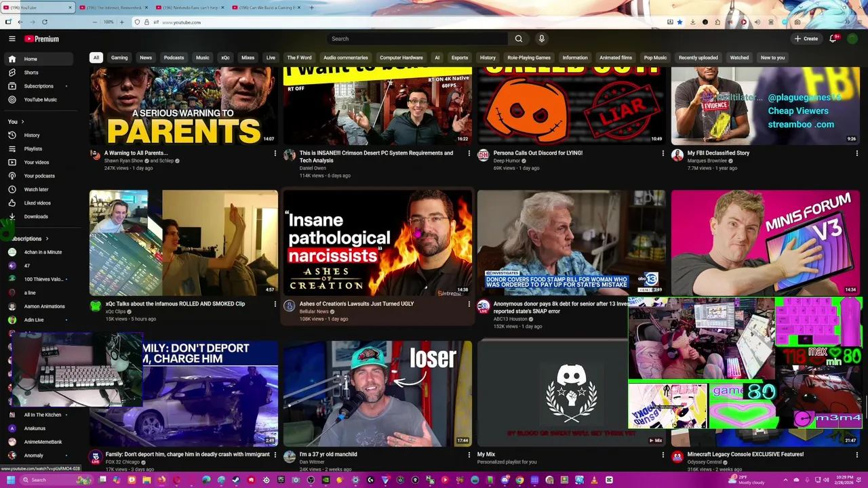Screen dimensions: 868x488
Task: Open the Adin Live subscription
Action: (x=34, y=320)
